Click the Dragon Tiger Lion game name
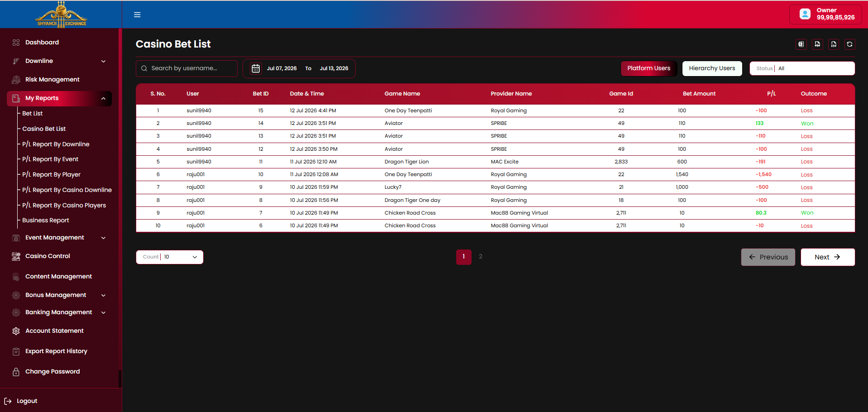868x412 pixels. pyautogui.click(x=406, y=162)
